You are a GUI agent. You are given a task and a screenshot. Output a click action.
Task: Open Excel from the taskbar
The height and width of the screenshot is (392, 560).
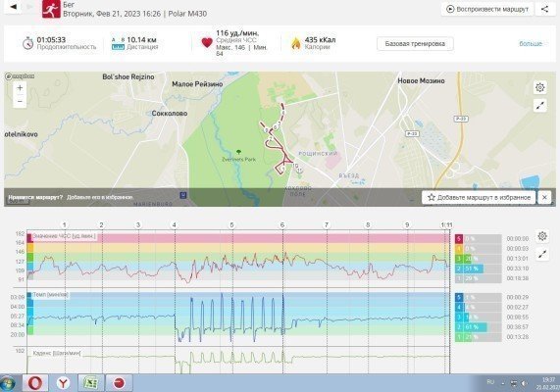pyautogui.click(x=90, y=383)
